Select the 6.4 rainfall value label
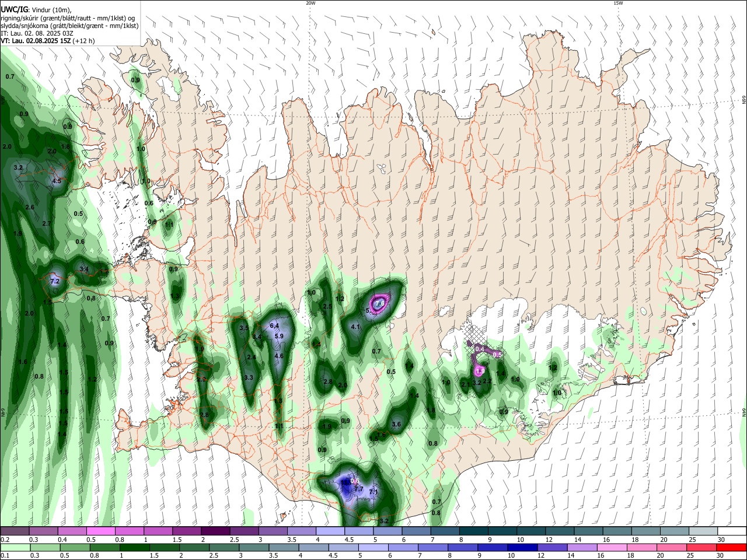 point(275,325)
